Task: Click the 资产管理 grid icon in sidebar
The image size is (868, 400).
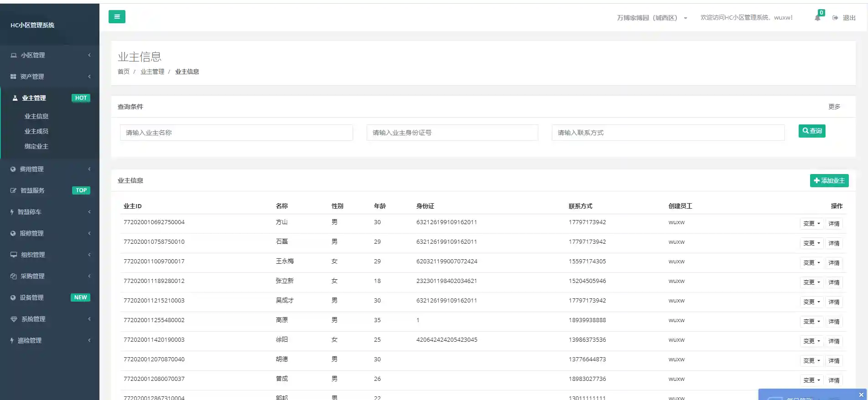Action: click(13, 77)
